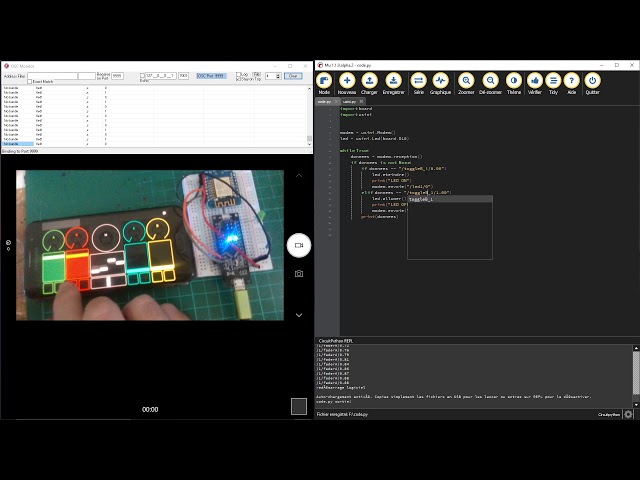Close the second editor tab

361,101
